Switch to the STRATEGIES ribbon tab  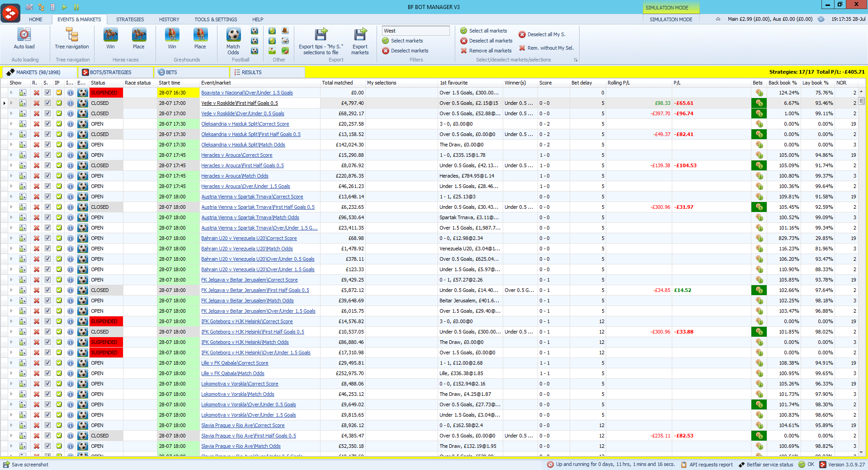pos(130,19)
